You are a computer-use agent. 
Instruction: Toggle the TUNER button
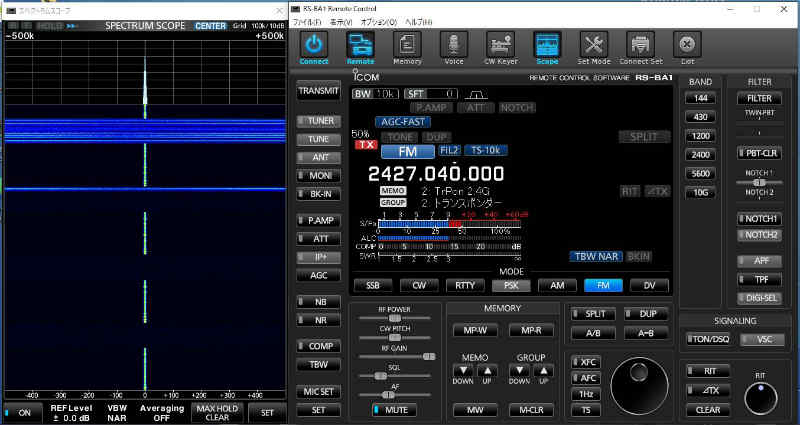[318, 121]
